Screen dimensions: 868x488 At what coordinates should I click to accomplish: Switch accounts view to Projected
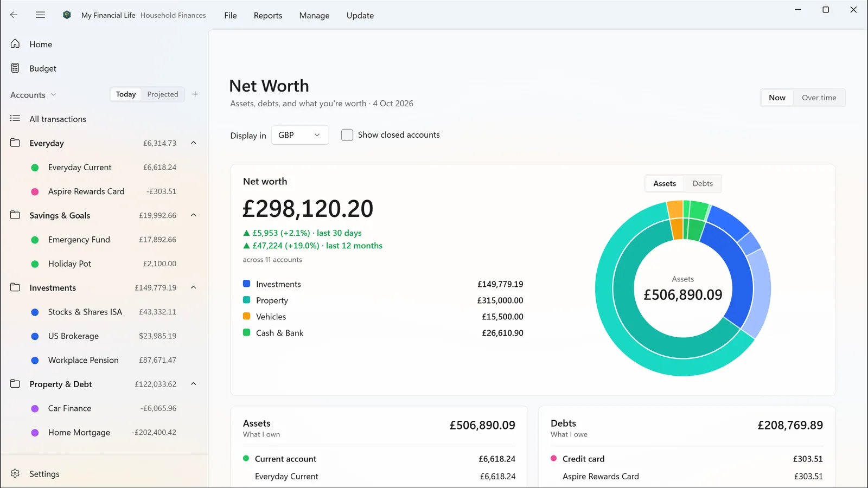(163, 94)
